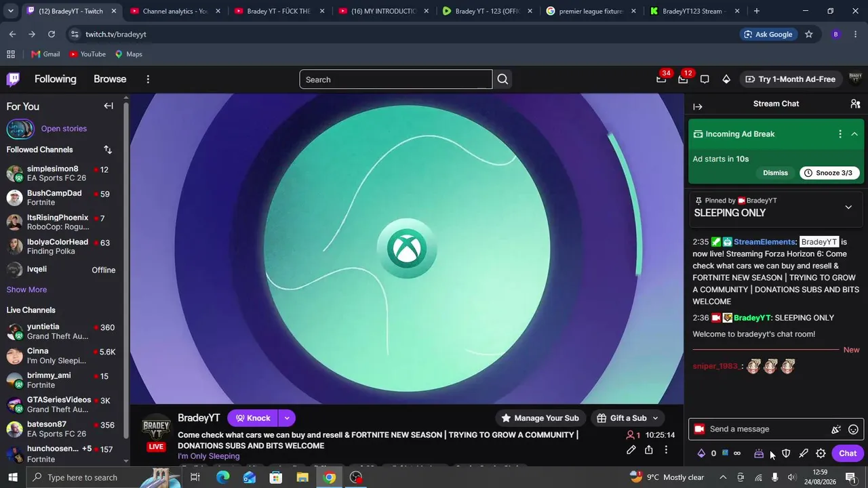Image resolution: width=868 pixels, height=488 pixels.
Task: Collapse the Incoming Ad Break panel
Action: pyautogui.click(x=854, y=134)
